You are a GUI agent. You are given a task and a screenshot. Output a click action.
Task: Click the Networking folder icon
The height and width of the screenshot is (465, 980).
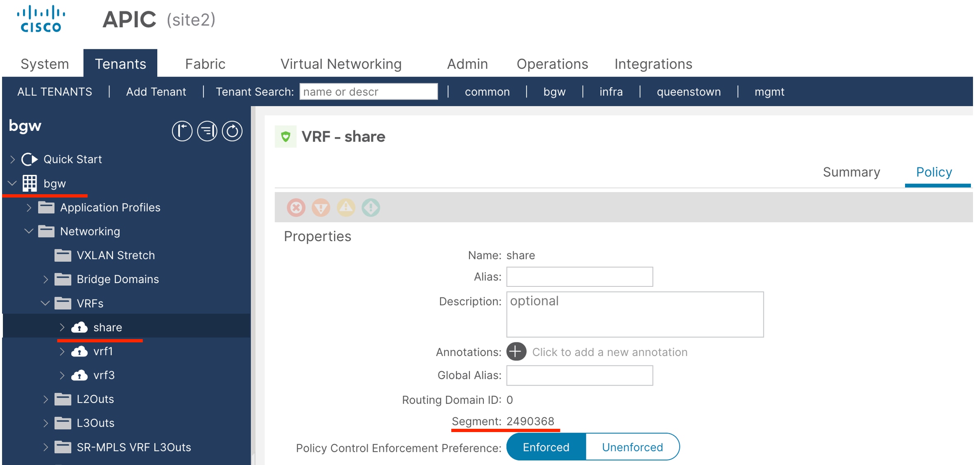(46, 231)
